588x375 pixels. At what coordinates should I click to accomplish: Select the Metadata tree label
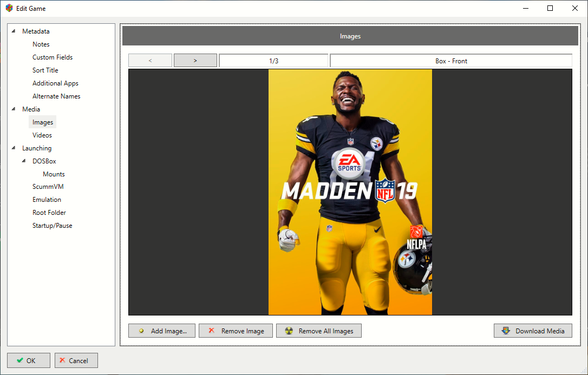(36, 31)
